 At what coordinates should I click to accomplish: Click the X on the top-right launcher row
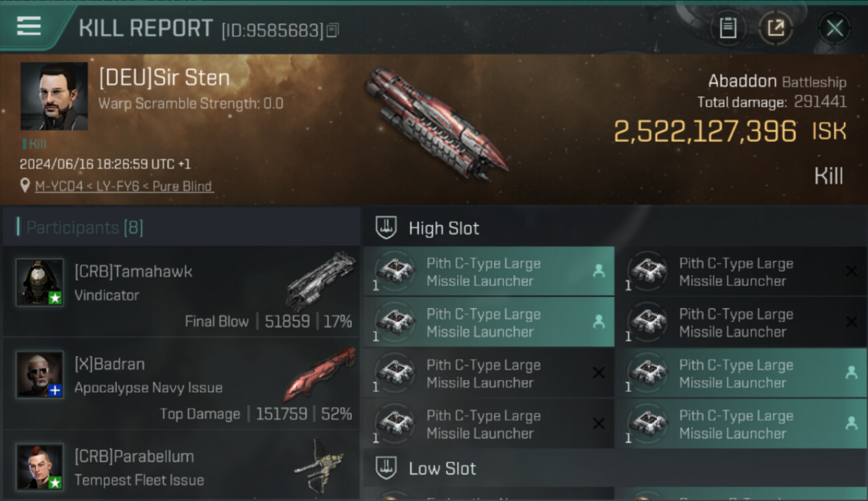pyautogui.click(x=851, y=271)
